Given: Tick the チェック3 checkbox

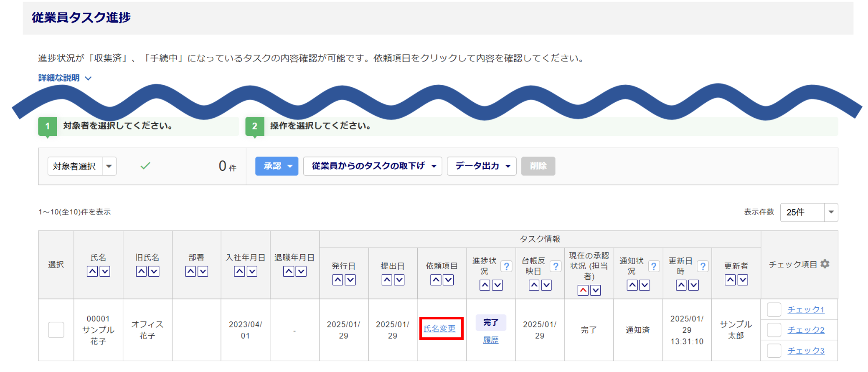Looking at the screenshot, I should (x=774, y=351).
